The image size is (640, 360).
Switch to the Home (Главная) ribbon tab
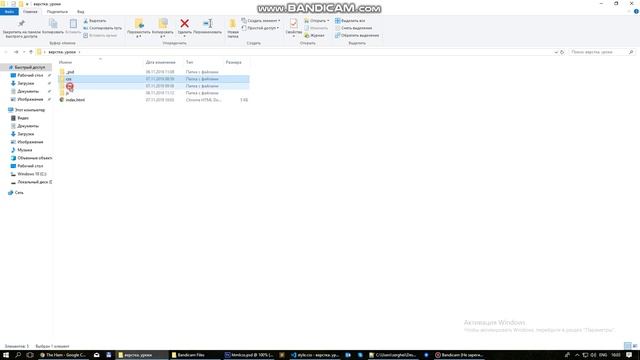coord(30,12)
